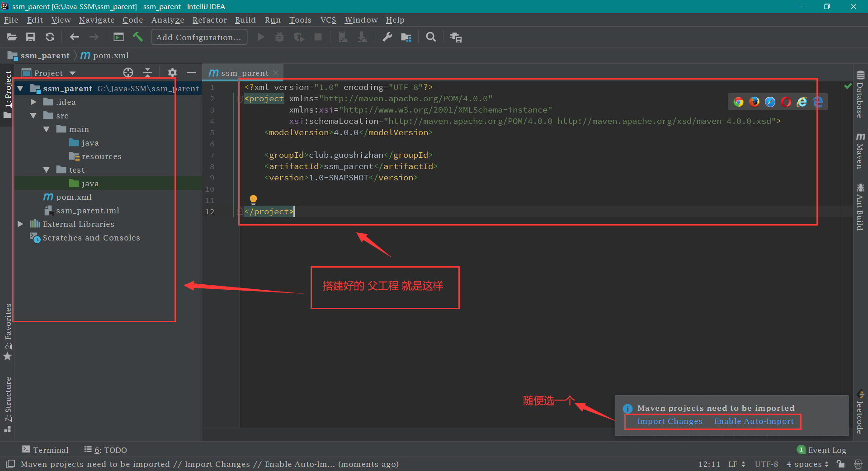Image resolution: width=868 pixels, height=471 pixels.
Task: Click Import Changes link
Action: point(670,421)
